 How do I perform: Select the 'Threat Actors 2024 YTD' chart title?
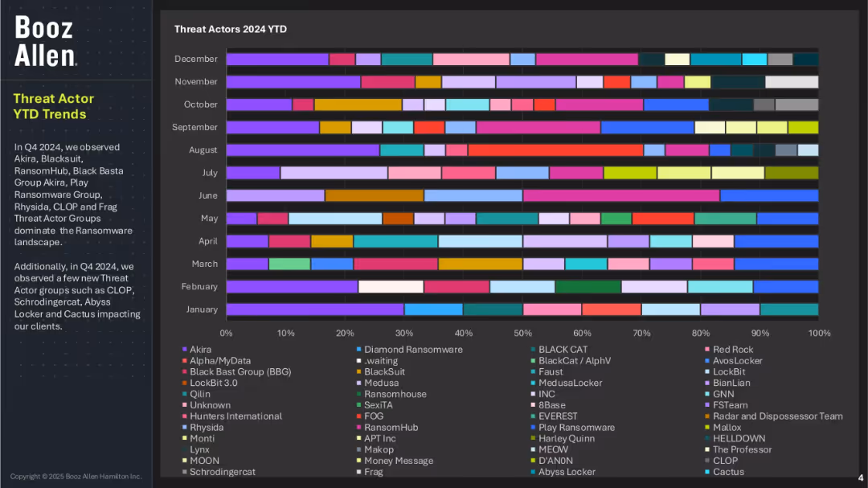231,30
